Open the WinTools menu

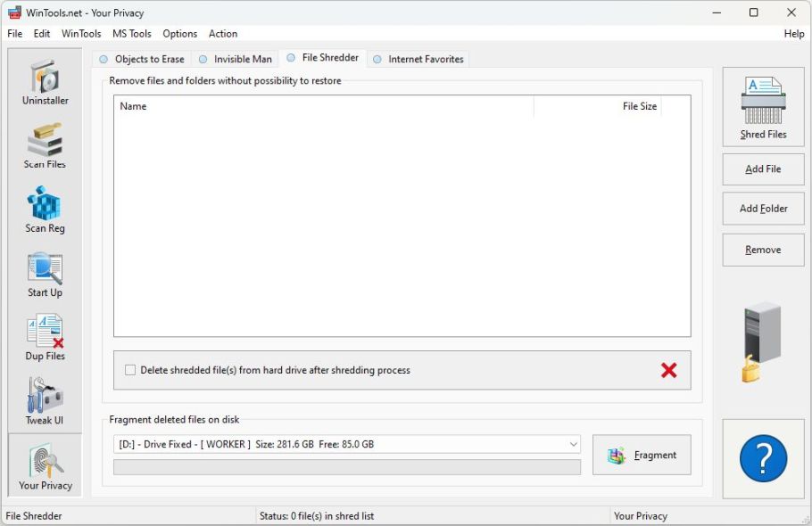click(81, 34)
